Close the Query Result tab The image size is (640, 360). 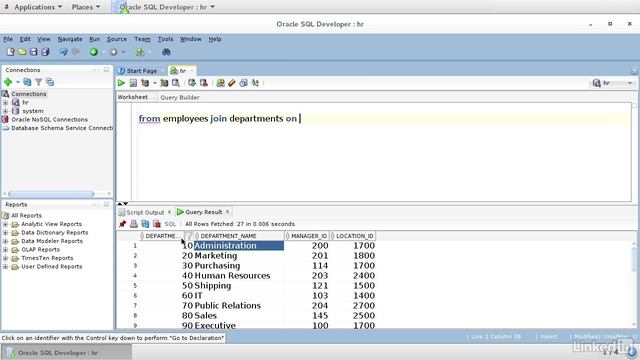tap(227, 211)
